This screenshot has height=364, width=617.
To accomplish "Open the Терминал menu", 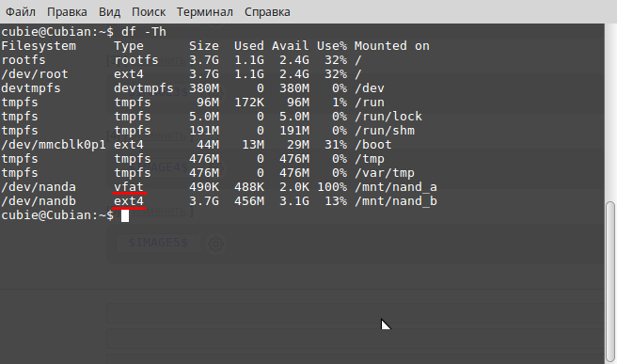I will pos(205,12).
